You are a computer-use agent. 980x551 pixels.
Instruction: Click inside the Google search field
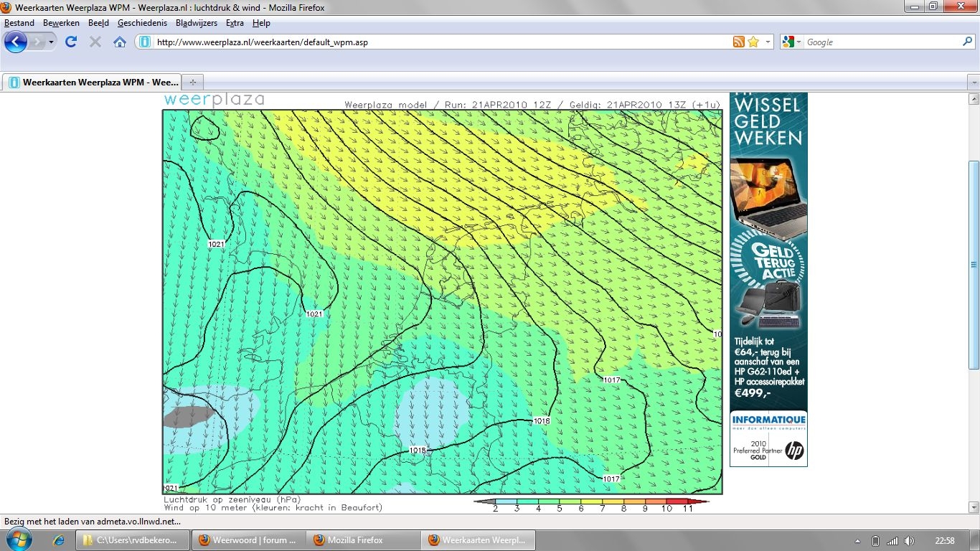(881, 42)
